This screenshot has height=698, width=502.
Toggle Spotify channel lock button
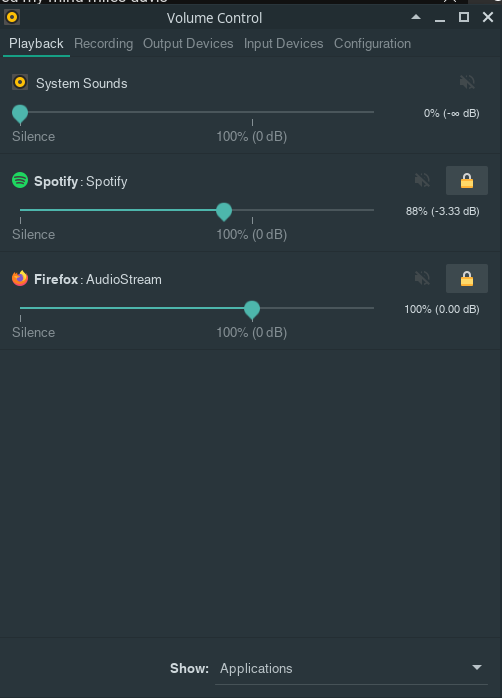[x=467, y=180]
